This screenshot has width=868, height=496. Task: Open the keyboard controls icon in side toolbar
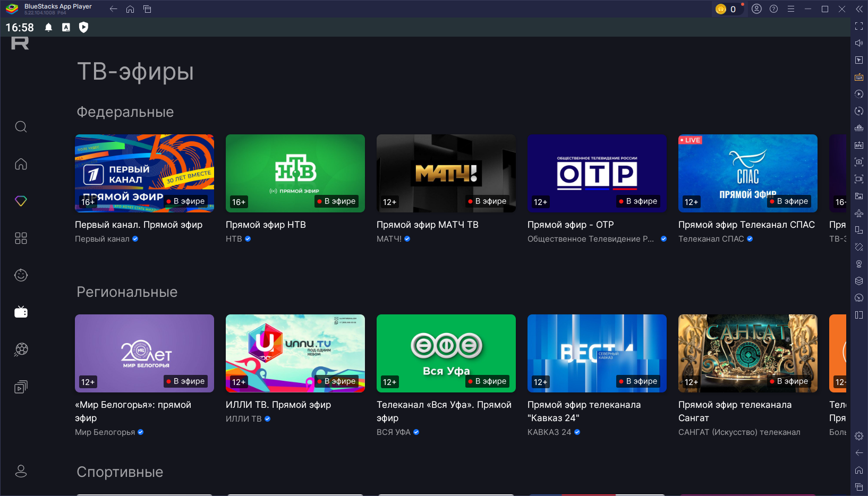pos(859,77)
